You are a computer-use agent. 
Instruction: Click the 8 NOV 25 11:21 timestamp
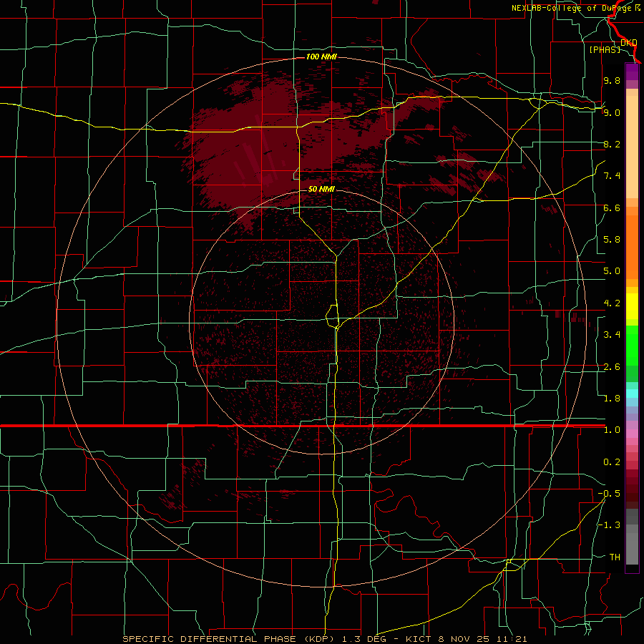point(483,639)
